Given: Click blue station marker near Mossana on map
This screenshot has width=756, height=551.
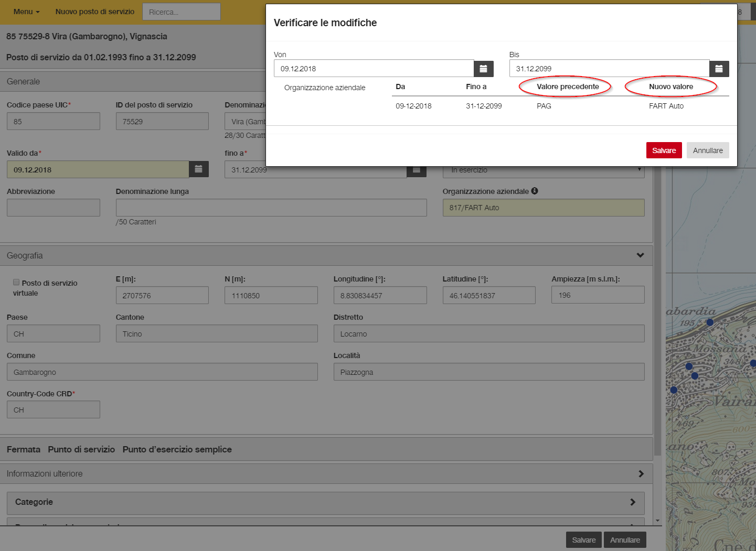Looking at the screenshot, I should (x=689, y=366).
